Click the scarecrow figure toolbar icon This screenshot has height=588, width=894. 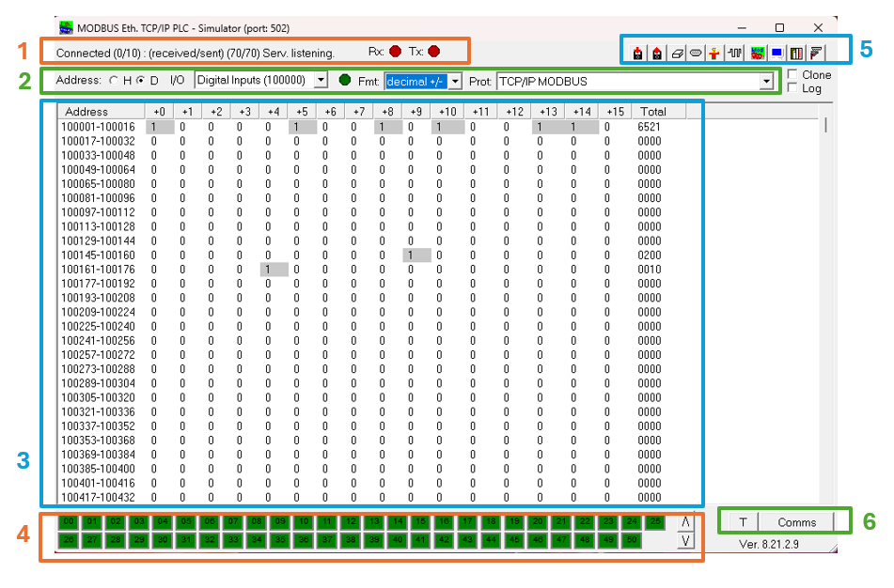click(x=714, y=54)
